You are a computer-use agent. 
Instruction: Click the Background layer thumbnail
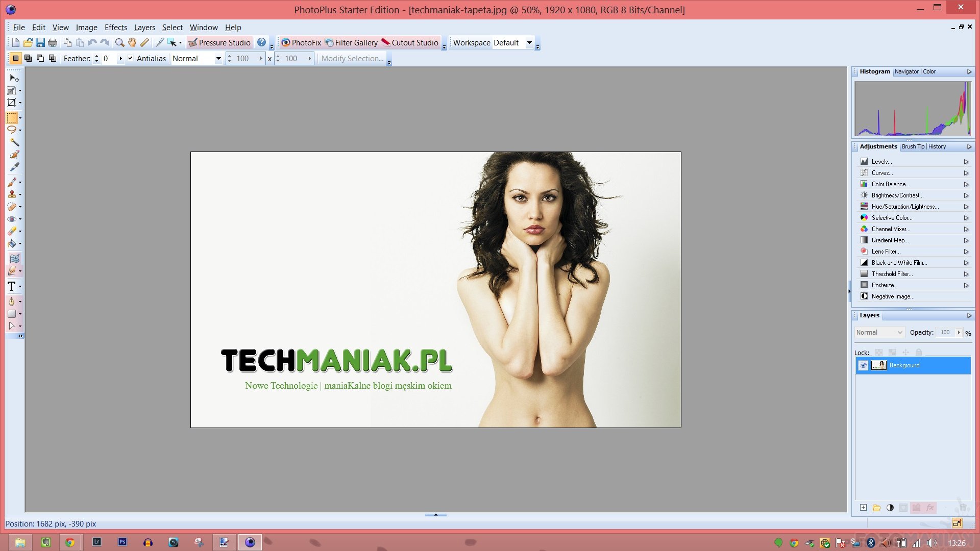(878, 365)
